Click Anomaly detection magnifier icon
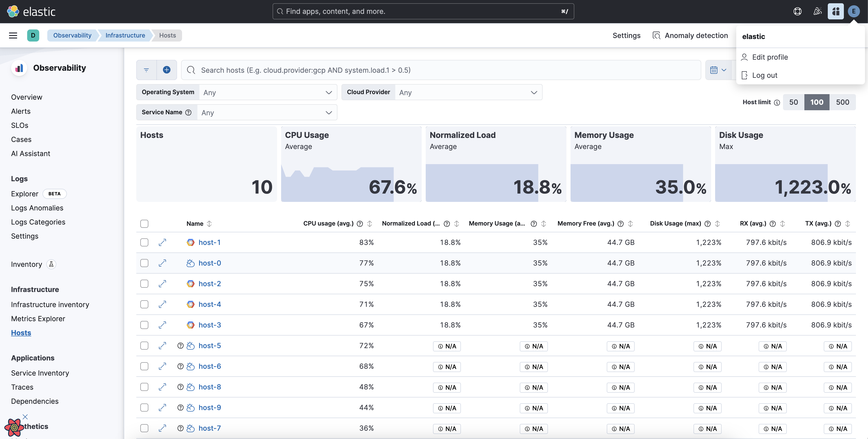The image size is (868, 439). coord(656,35)
